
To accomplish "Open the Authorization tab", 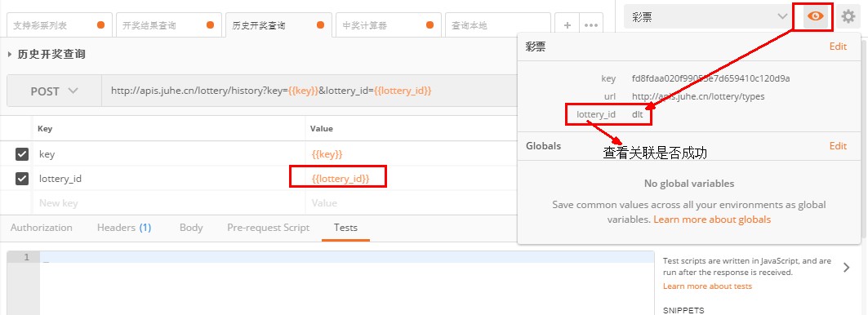I will tap(42, 228).
